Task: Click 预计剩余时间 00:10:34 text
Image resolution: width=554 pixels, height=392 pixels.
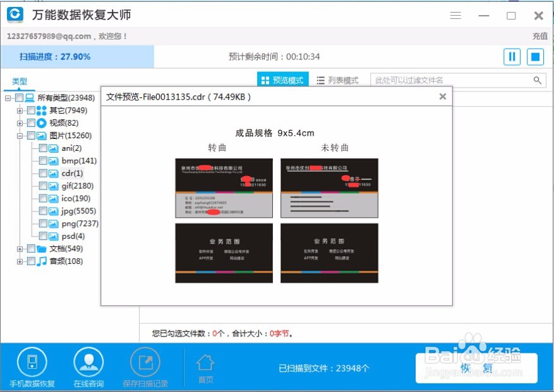Action: (x=274, y=57)
